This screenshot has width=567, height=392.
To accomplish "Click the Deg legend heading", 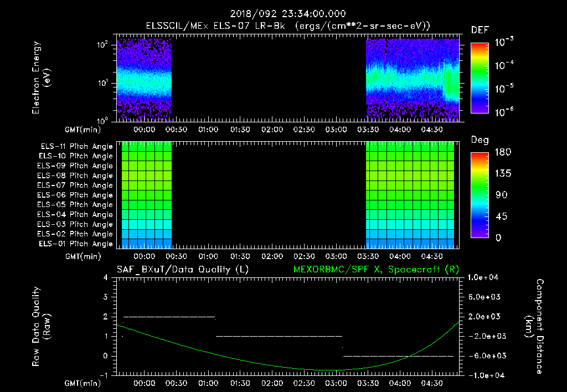I will (480, 140).
